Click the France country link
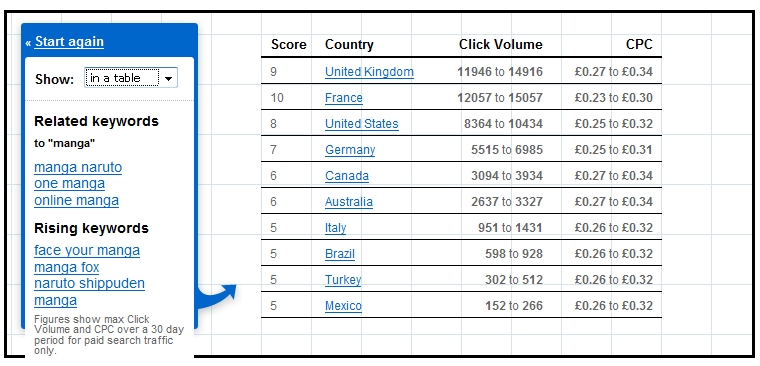 [x=344, y=98]
